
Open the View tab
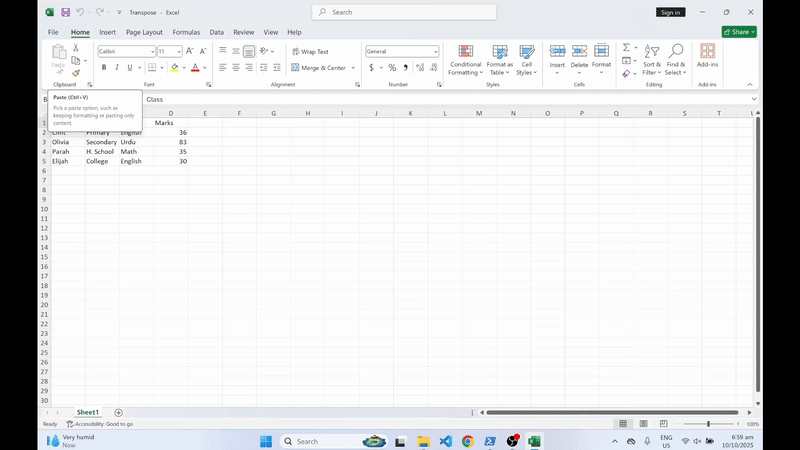tap(270, 32)
